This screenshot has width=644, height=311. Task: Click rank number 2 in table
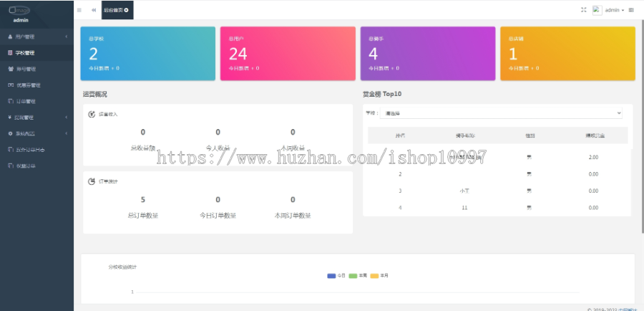tap(400, 174)
